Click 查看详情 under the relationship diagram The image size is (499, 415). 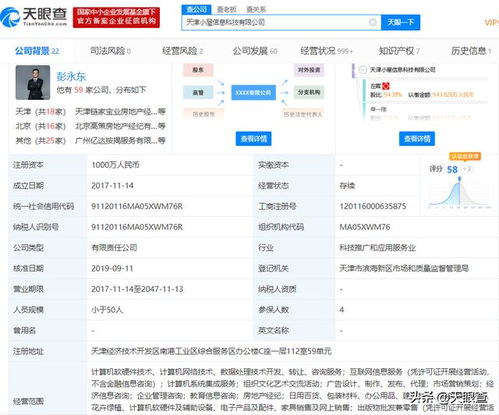[x=253, y=138]
